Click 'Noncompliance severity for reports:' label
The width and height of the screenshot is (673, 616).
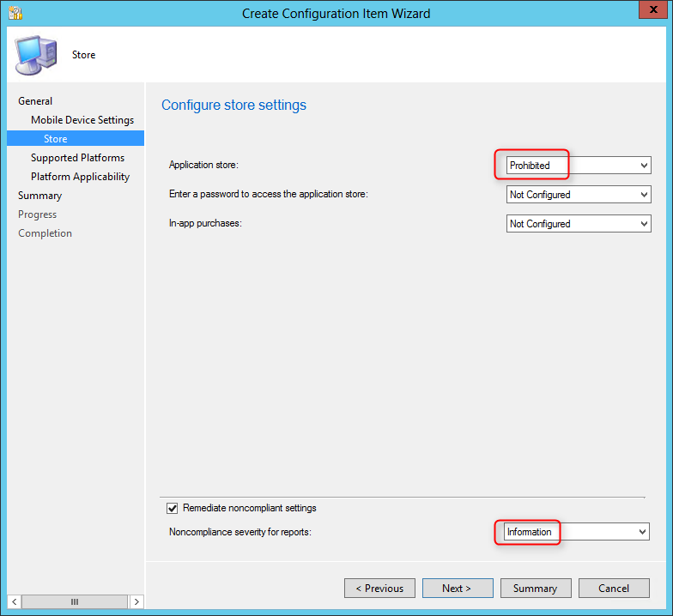click(x=240, y=532)
